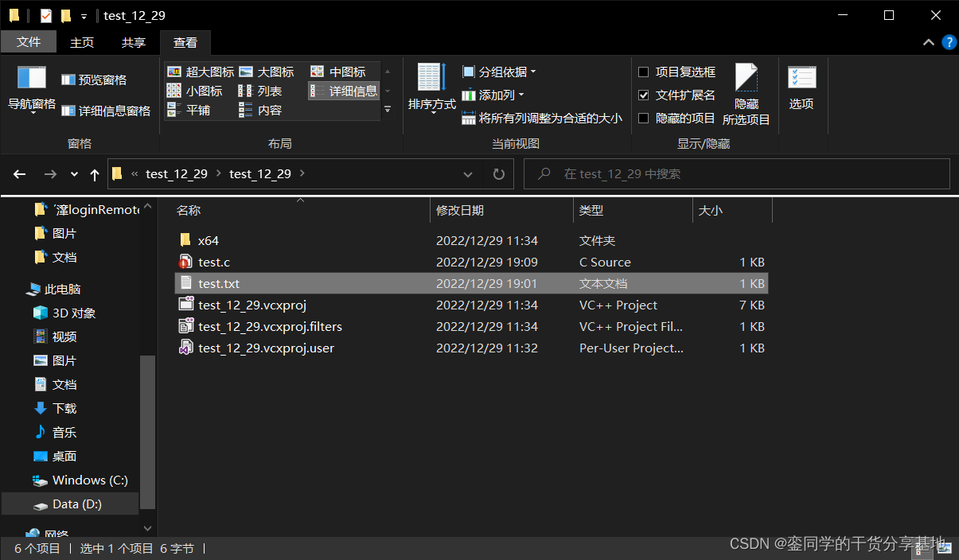Select Windows (C:) drive
This screenshot has height=560, width=959.
pos(80,480)
